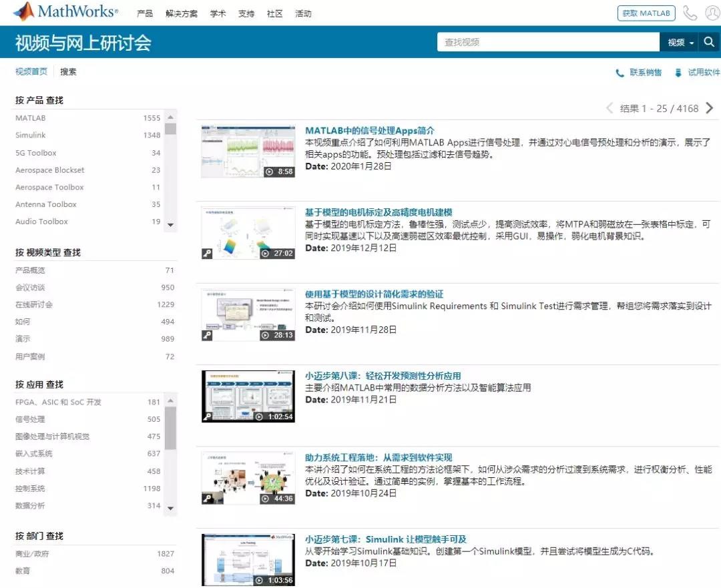Open the 产品 menu

(145, 14)
